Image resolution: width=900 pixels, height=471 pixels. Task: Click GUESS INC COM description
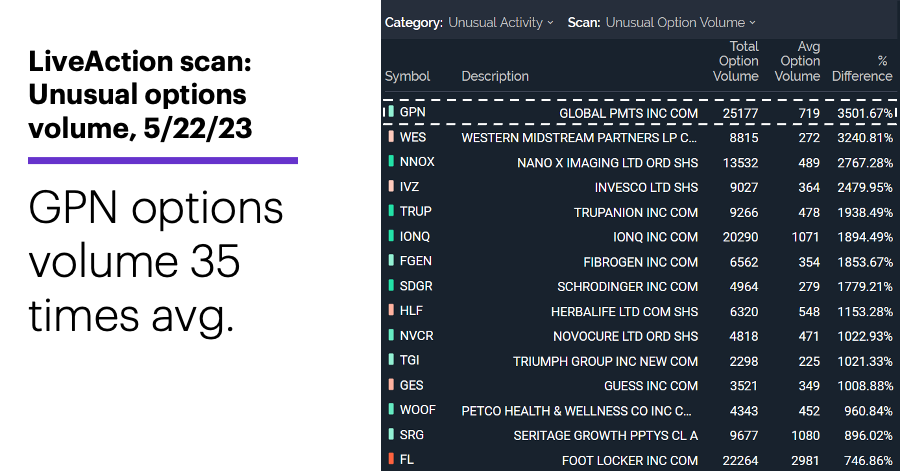click(x=651, y=386)
